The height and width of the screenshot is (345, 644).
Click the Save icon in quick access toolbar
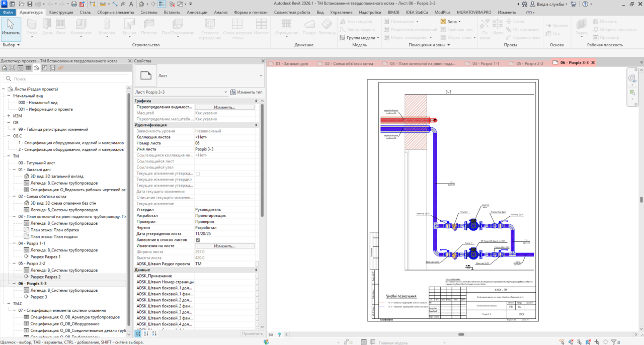tap(30, 4)
